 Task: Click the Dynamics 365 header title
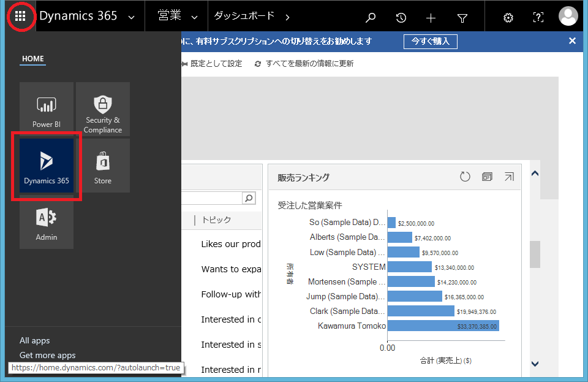[x=78, y=16]
